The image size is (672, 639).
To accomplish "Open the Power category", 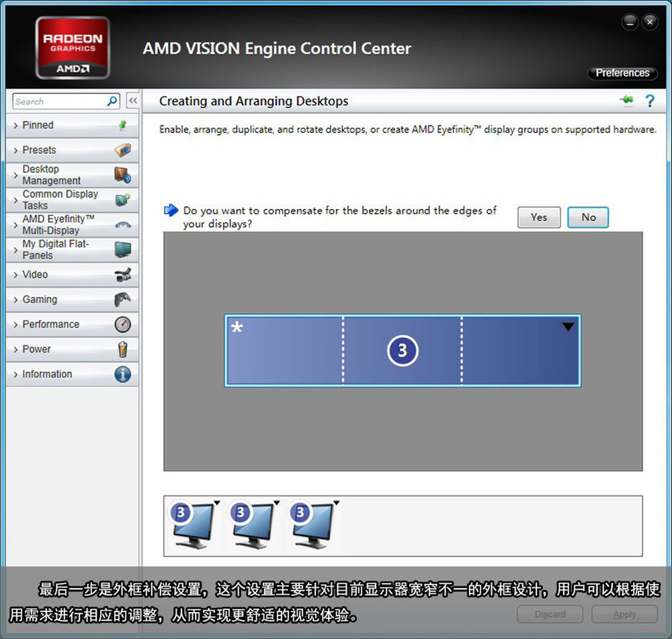I will pos(72,349).
